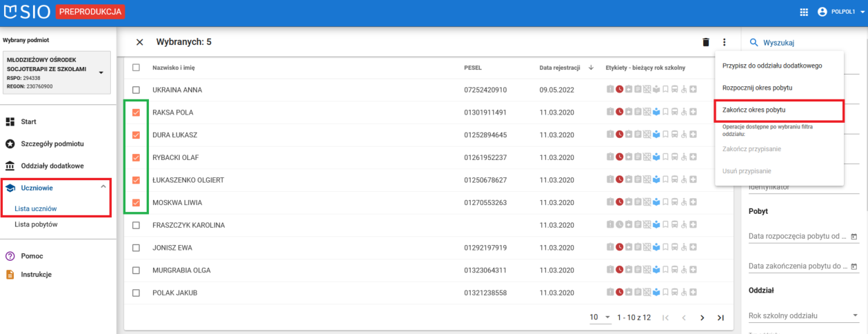Open Lista pobytów in the sidebar

[x=35, y=224]
